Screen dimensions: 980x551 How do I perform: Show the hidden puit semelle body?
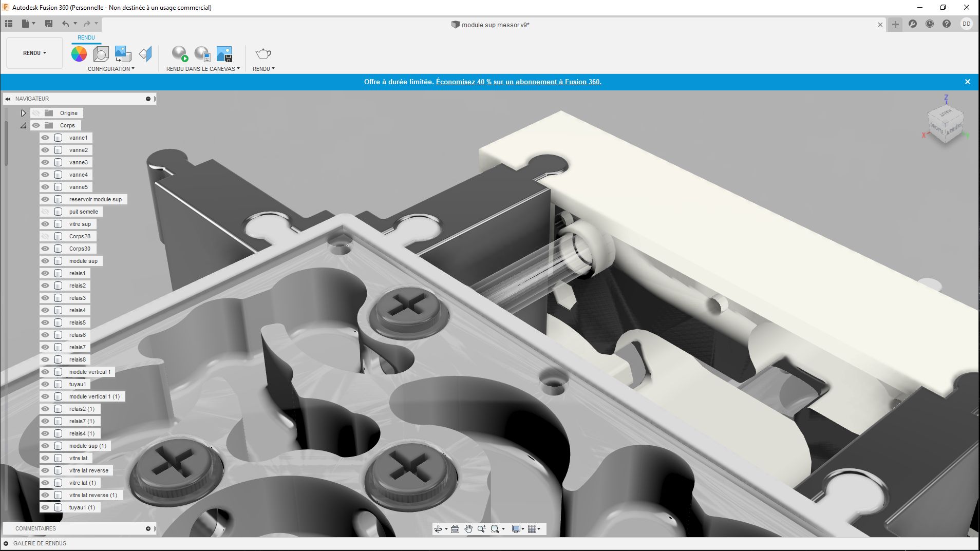tap(45, 212)
